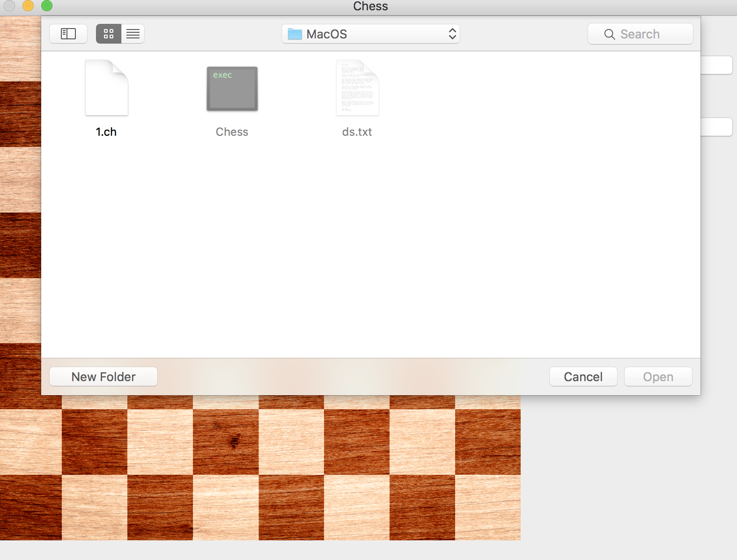The width and height of the screenshot is (737, 560).
Task: Open the MacOS folder location dropdown
Action: pos(371,34)
